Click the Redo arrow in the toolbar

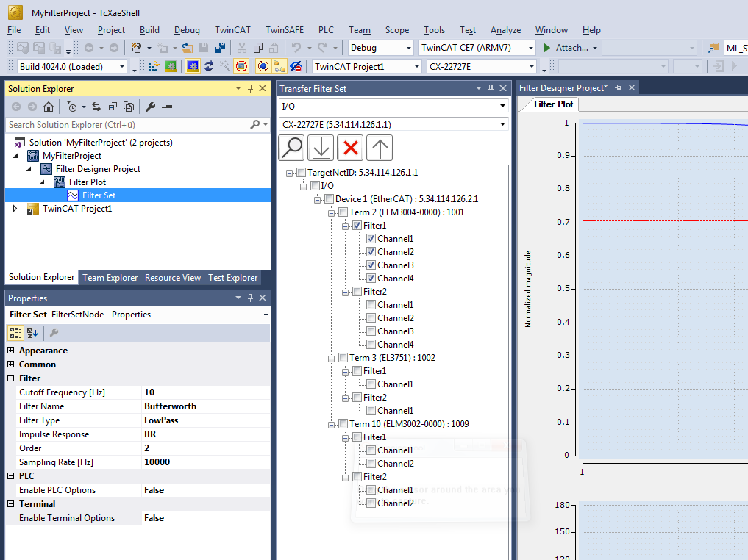coord(323,48)
